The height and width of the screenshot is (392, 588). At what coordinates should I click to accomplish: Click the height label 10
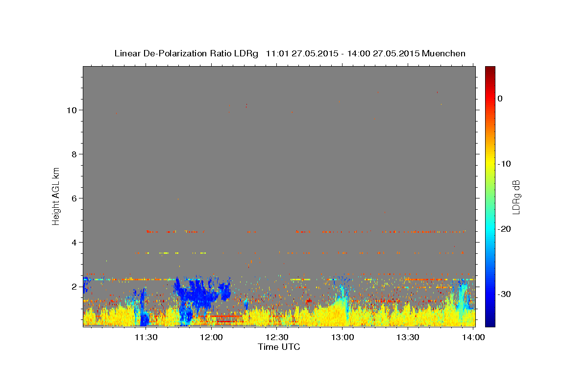coord(73,110)
